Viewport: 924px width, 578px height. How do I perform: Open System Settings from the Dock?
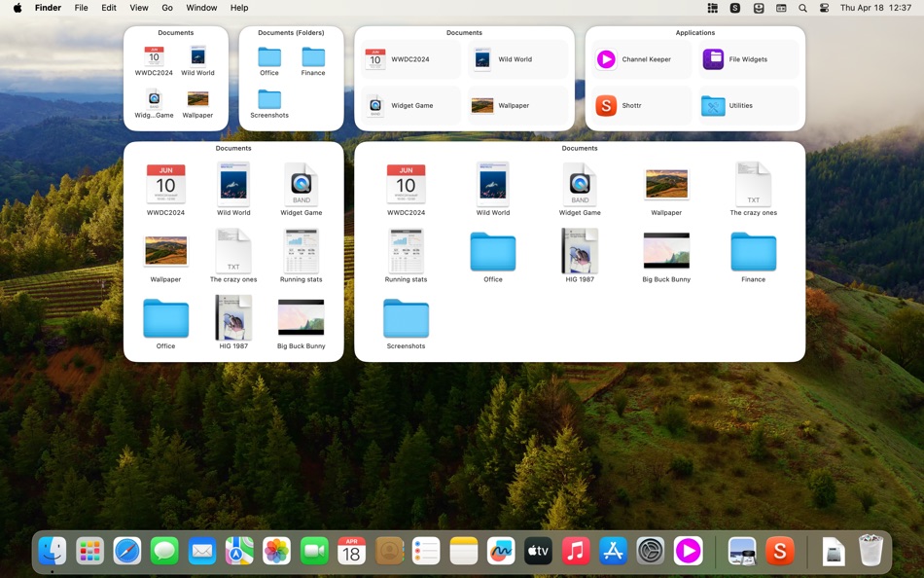click(650, 550)
